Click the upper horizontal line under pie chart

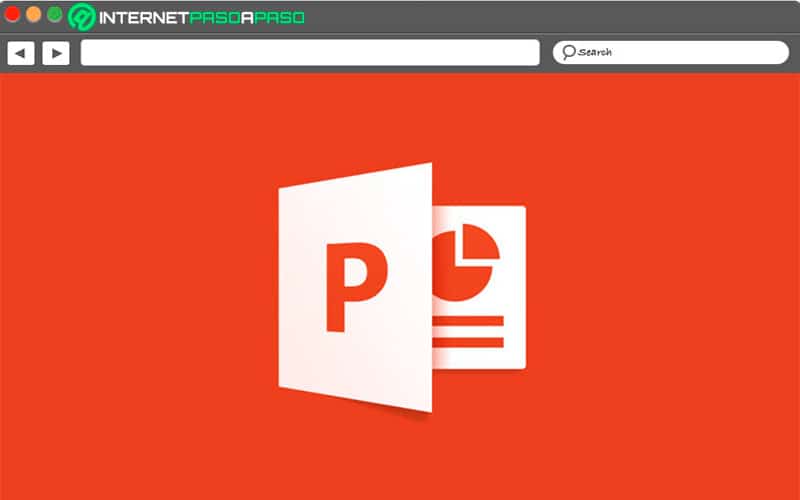(468, 321)
